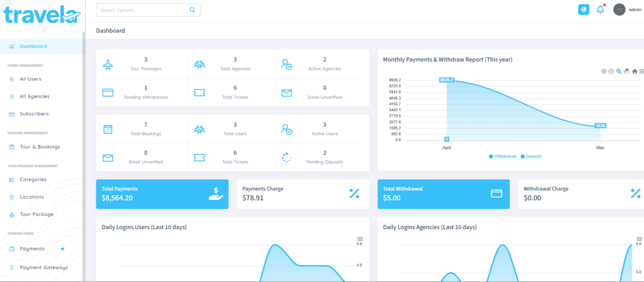644x282 pixels.
Task: Zoom out on the monthly report chart
Action: point(611,71)
